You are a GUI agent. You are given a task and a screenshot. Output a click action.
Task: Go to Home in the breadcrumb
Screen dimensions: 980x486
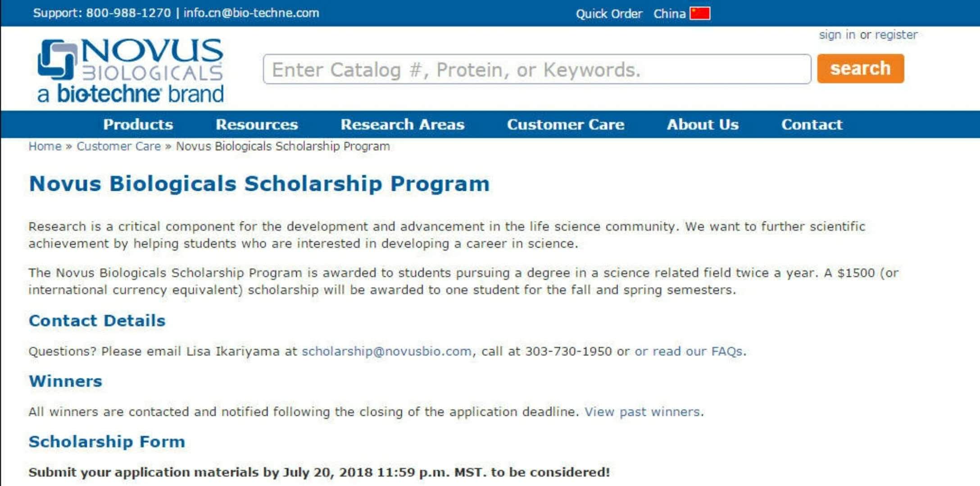tap(45, 146)
